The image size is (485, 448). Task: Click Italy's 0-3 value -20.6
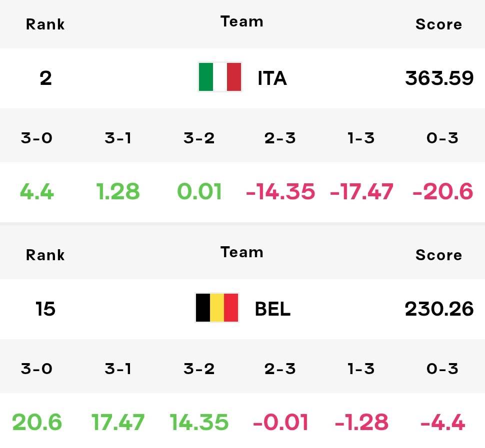coord(442,191)
